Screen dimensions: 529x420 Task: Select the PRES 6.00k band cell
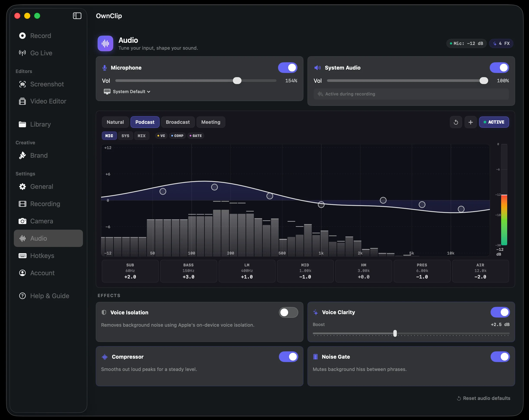[x=422, y=271]
